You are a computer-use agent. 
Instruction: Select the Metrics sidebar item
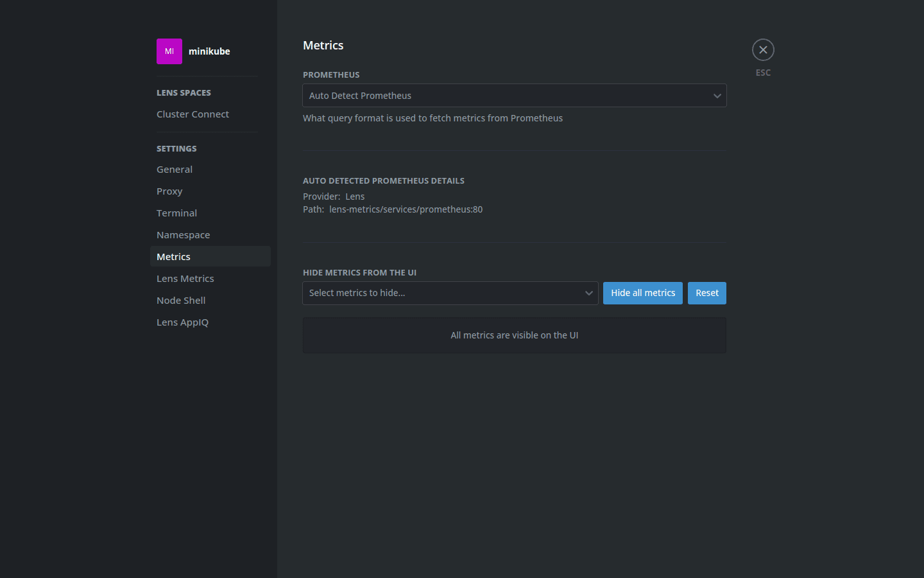point(173,257)
